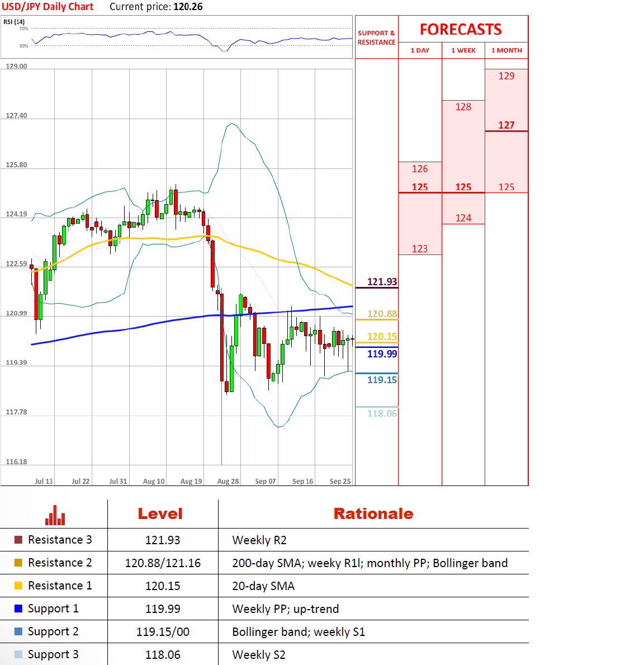This screenshot has height=665, width=644.
Task: Click the Resistance 1 yellow swatch
Action: 18,586
